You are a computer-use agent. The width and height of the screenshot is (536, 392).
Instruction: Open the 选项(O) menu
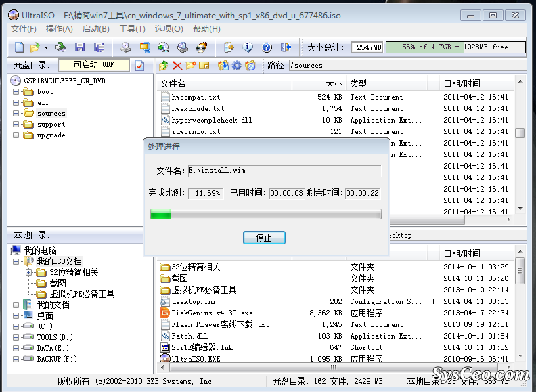(169, 29)
